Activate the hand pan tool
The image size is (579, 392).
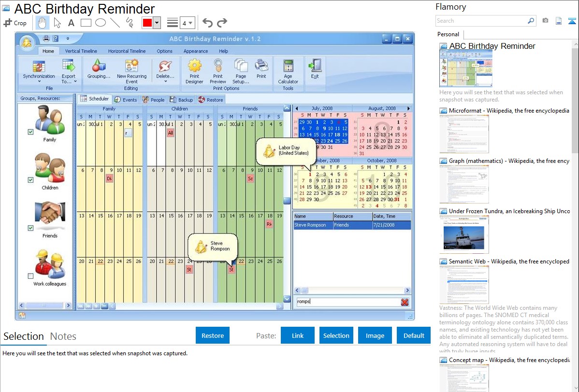[x=42, y=23]
